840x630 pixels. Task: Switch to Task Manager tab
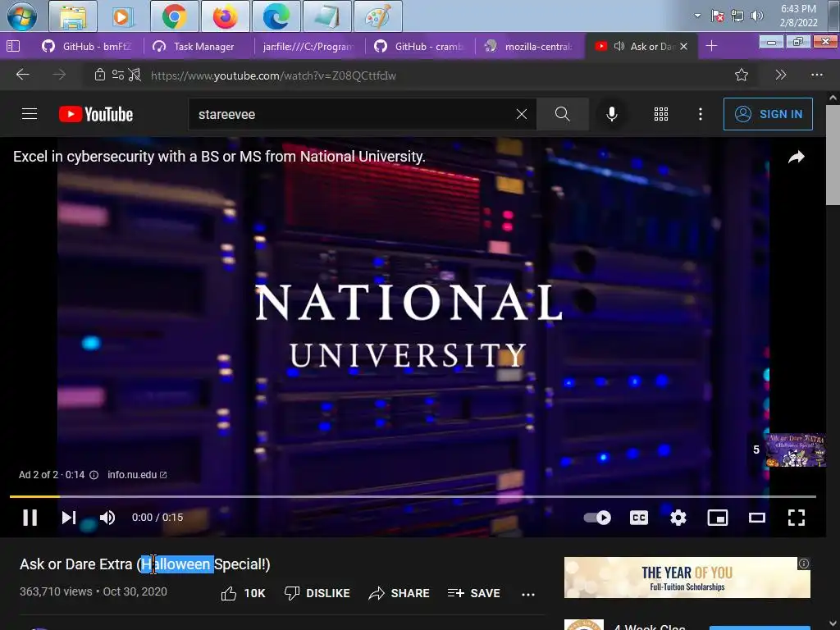click(197, 47)
